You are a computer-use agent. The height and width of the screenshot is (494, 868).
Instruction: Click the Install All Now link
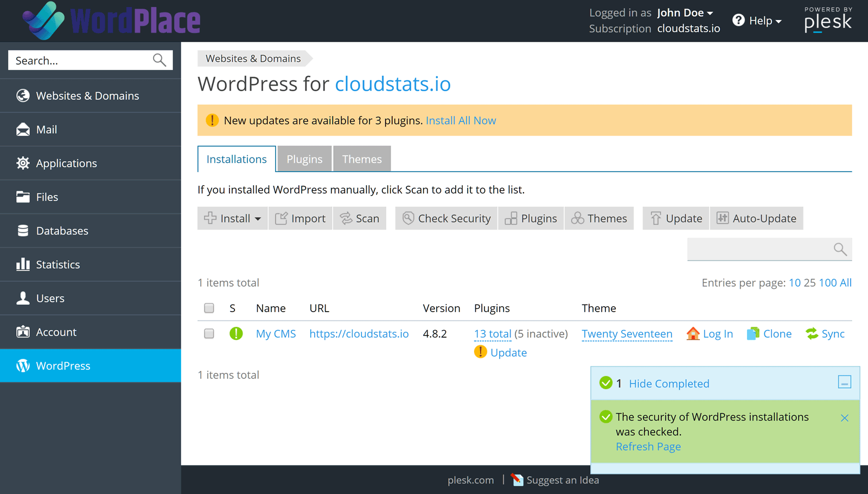[461, 121]
